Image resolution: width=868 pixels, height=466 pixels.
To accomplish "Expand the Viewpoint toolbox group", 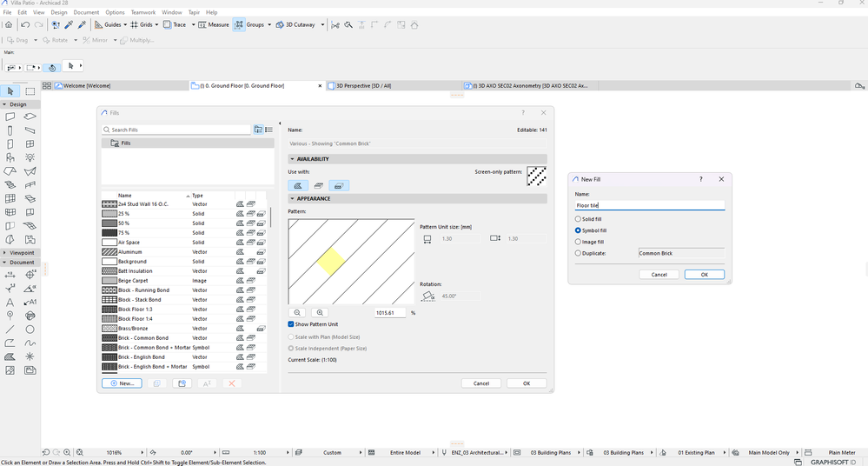I will pyautogui.click(x=4, y=253).
